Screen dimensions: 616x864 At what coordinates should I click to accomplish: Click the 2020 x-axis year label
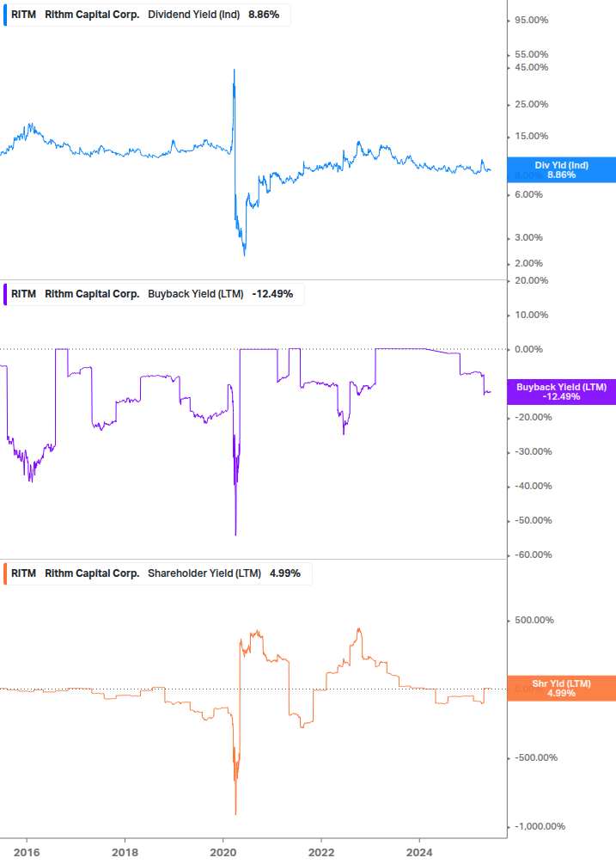tap(223, 853)
